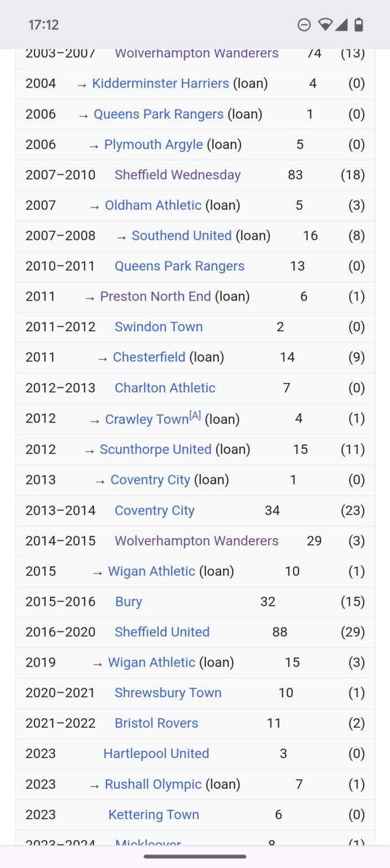Screen dimensions: 390x868
Task: Open the Coventry City 2013–2014 link
Action: [x=154, y=510]
